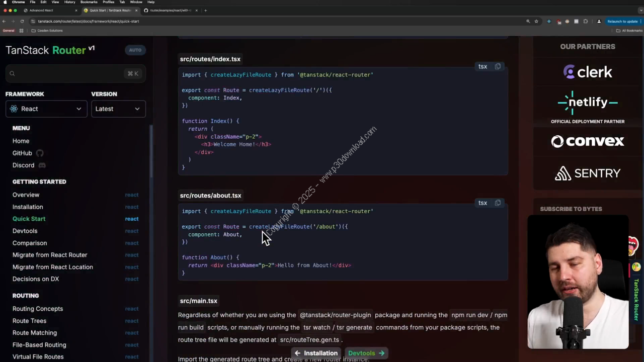Open the Home menu item
644x362 pixels.
[x=21, y=141]
